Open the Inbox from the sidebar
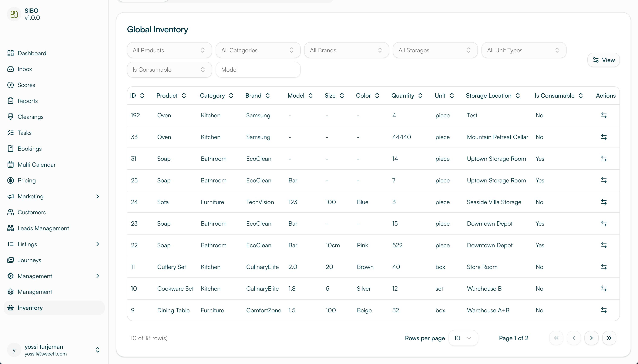This screenshot has width=638, height=364. (24, 69)
